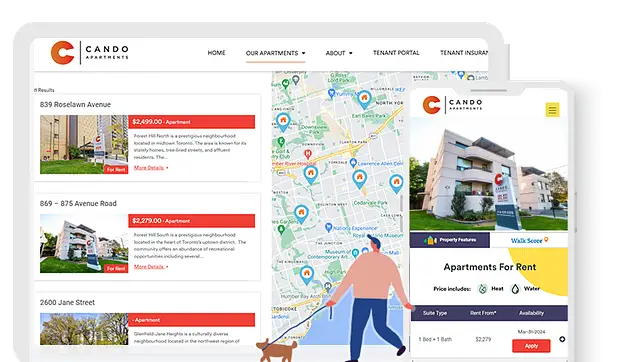638x362 pixels.
Task: Click the For Rent badge on Avenue Road photo
Action: click(x=116, y=268)
